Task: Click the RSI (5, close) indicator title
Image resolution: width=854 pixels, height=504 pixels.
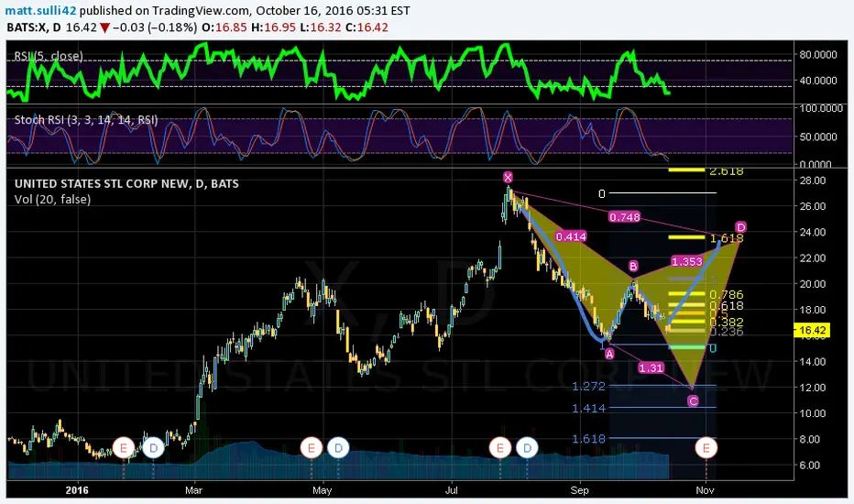Action: pyautogui.click(x=49, y=56)
